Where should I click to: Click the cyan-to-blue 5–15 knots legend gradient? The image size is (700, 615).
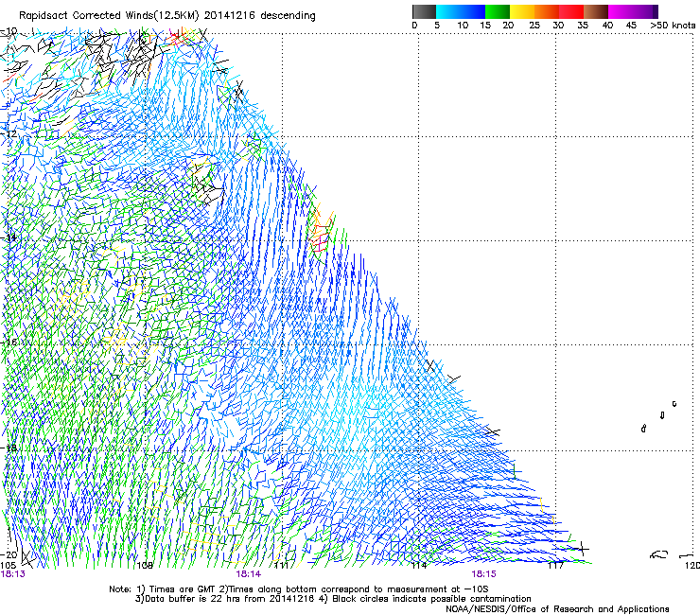[x=461, y=11]
